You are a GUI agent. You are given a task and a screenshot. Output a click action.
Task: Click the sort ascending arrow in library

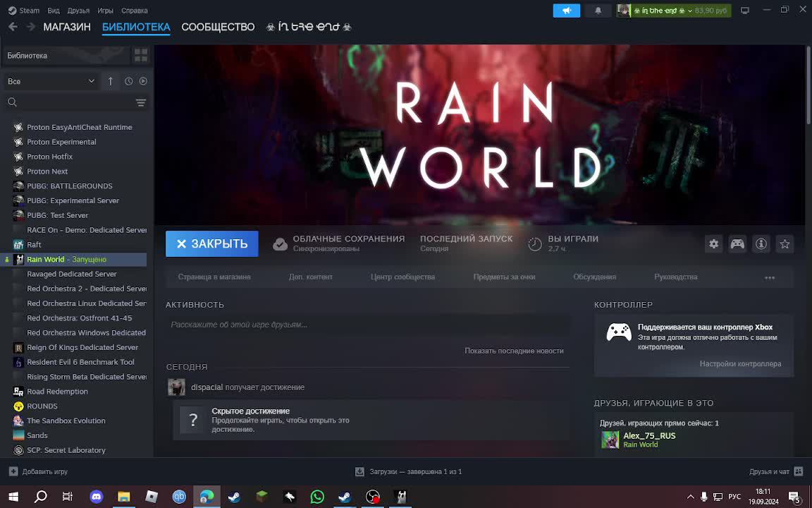110,81
